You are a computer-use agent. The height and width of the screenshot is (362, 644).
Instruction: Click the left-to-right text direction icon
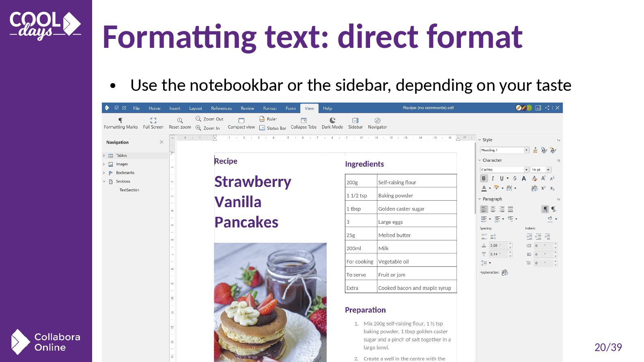coord(545,209)
